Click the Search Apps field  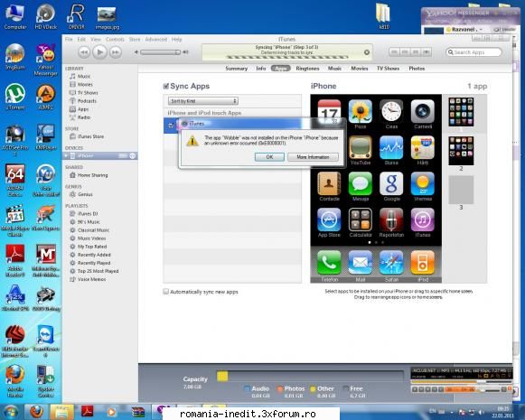click(x=473, y=52)
